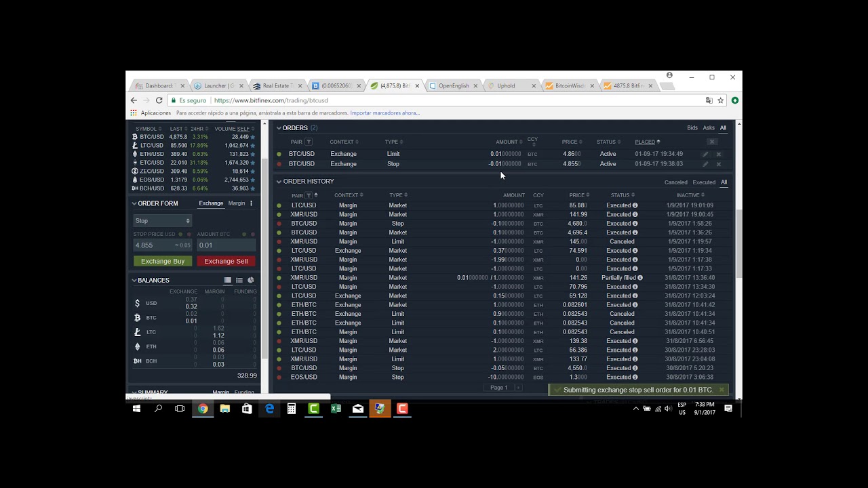Image resolution: width=868 pixels, height=488 pixels.
Task: Open File Explorer from the taskbar
Action: pyautogui.click(x=225, y=409)
